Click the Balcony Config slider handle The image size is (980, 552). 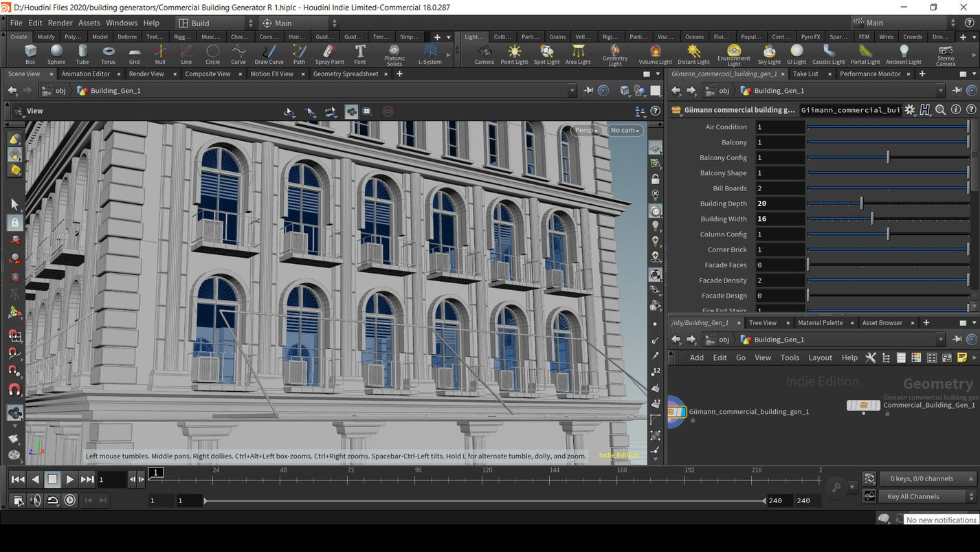[887, 157]
